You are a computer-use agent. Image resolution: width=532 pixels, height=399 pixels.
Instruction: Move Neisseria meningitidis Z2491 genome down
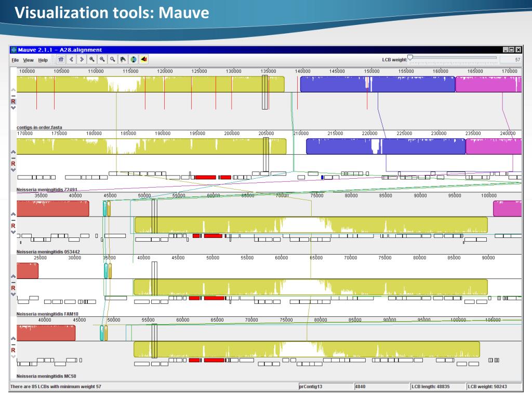13,170
